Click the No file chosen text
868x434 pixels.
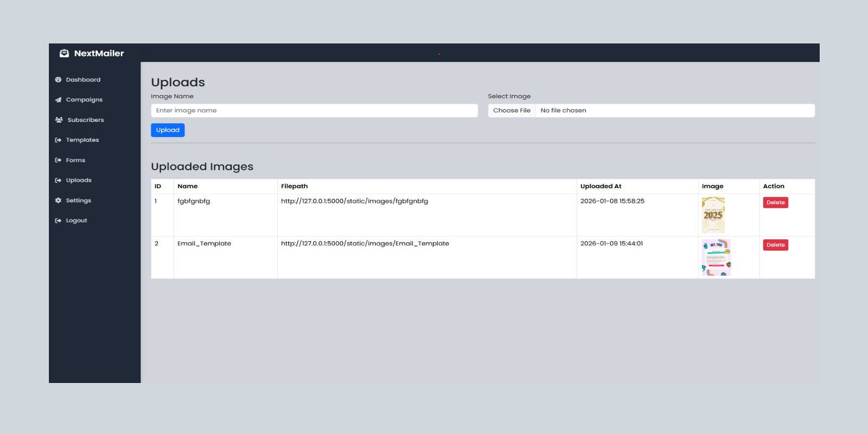[563, 111]
